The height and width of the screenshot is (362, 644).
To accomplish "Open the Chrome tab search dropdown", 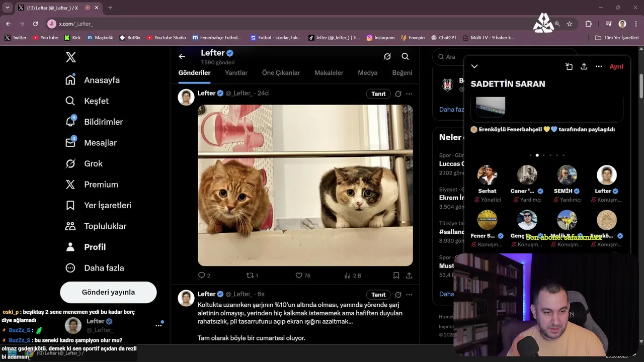I will tap(7, 8).
